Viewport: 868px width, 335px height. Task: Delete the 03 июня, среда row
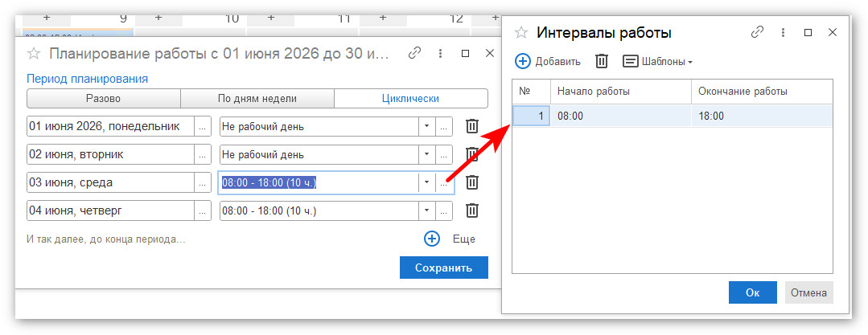click(x=471, y=182)
